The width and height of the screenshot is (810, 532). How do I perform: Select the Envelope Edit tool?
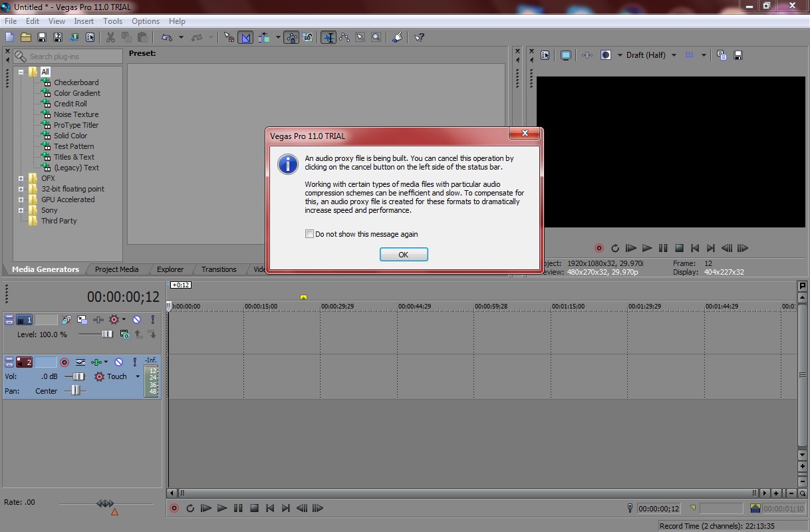tap(344, 37)
